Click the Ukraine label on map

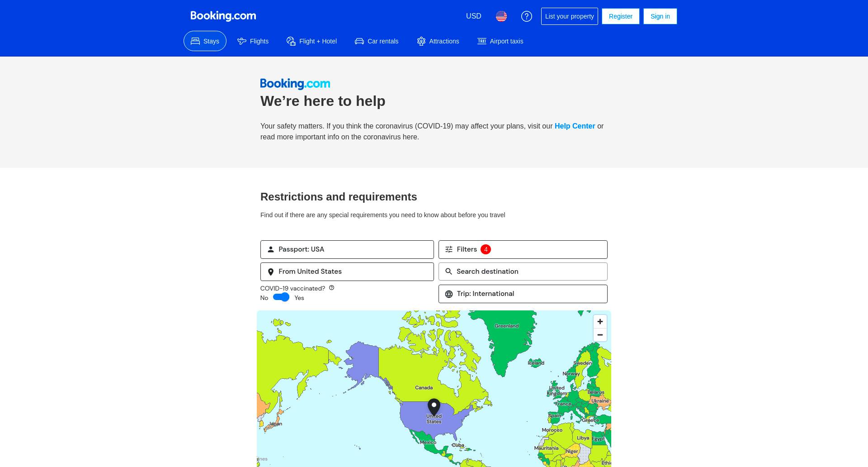pyautogui.click(x=600, y=401)
